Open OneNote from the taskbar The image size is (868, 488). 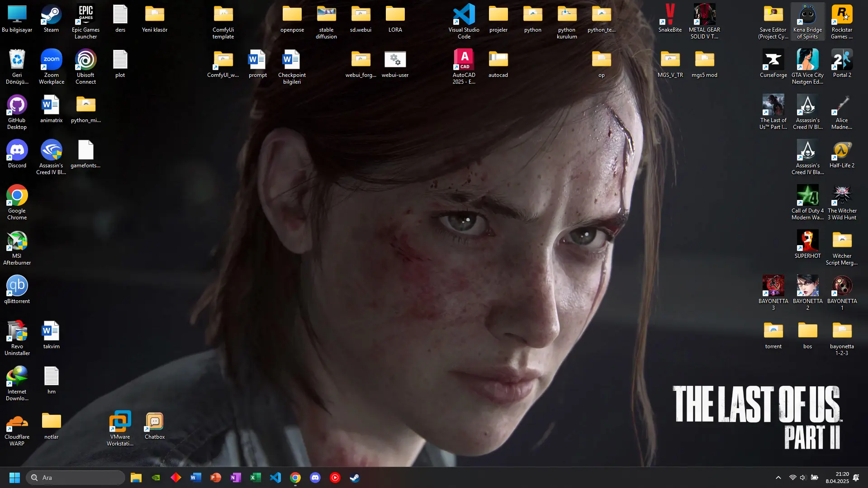pyautogui.click(x=236, y=478)
